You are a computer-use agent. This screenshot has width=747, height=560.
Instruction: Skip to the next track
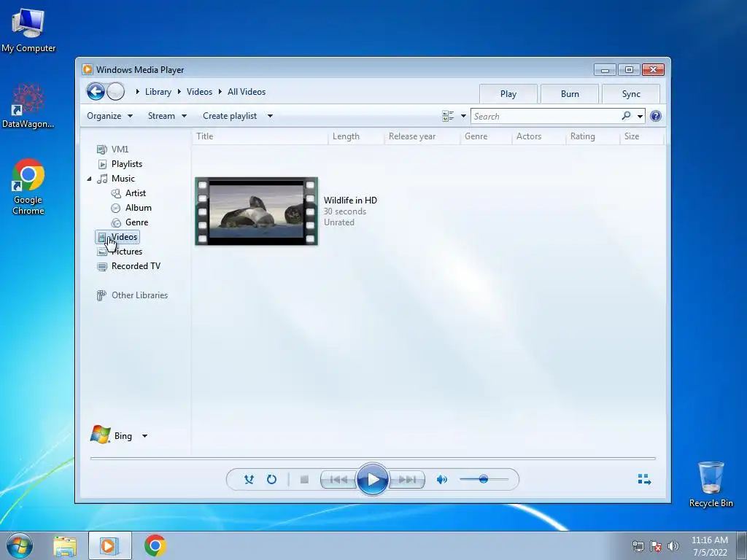pyautogui.click(x=407, y=480)
